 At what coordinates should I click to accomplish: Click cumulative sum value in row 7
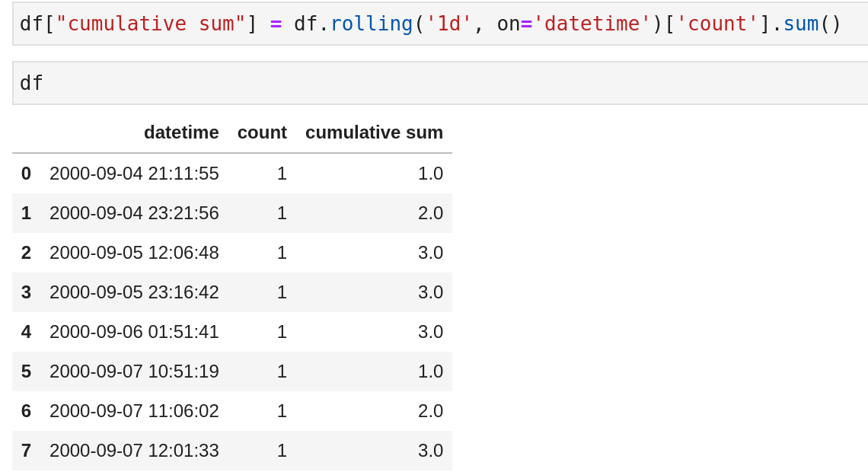[431, 451]
